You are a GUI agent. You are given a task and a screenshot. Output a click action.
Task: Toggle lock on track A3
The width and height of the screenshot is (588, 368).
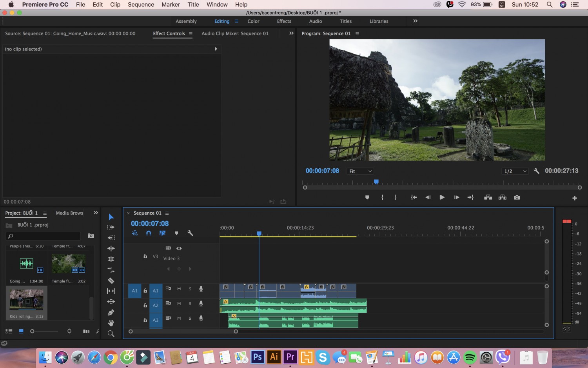(145, 320)
